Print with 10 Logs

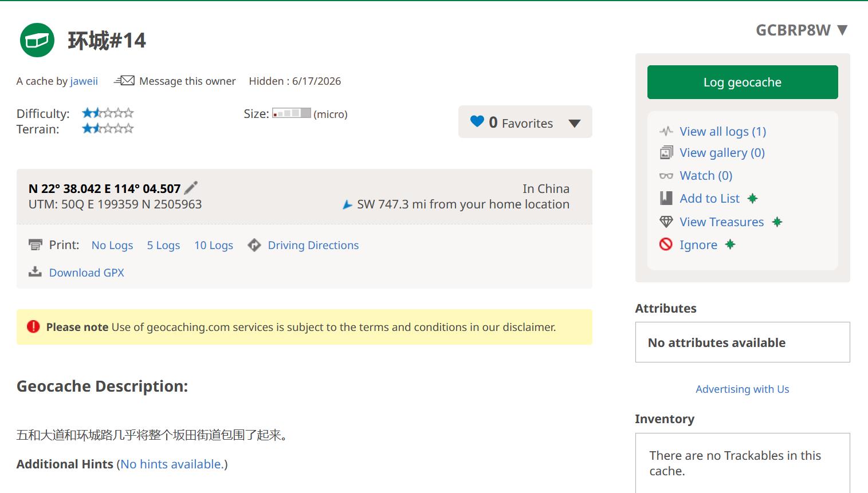pos(214,245)
